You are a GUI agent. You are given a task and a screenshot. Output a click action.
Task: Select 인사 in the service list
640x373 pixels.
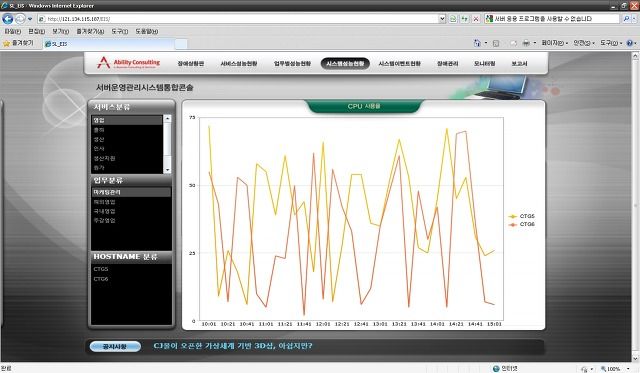click(x=127, y=149)
